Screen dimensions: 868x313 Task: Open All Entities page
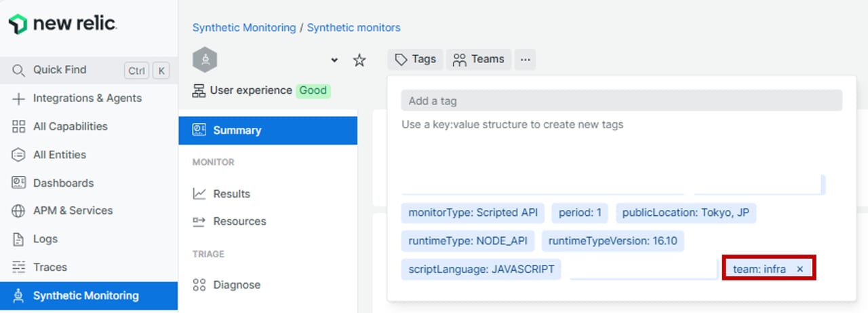click(x=59, y=155)
